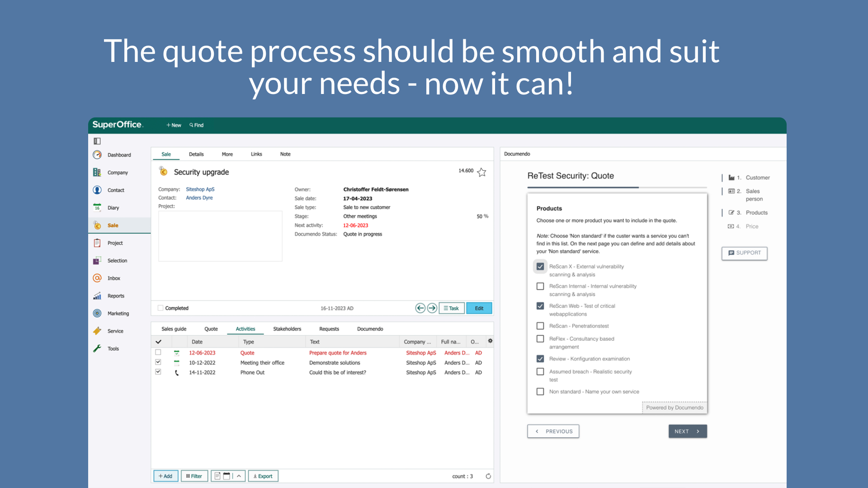Viewport: 868px width, 488px height.
Task: Click the document icon in bottom toolbar
Action: point(217,476)
